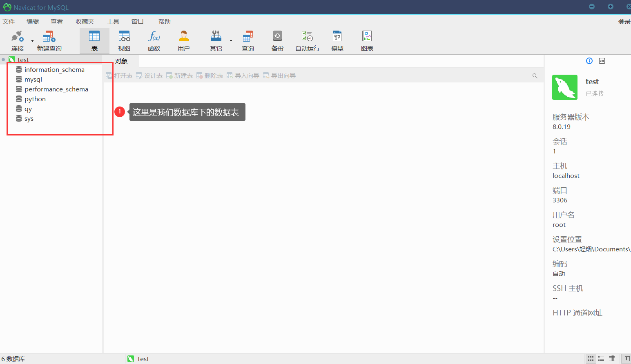Show the DDL info panel icon
This screenshot has height=364, width=631.
point(602,61)
